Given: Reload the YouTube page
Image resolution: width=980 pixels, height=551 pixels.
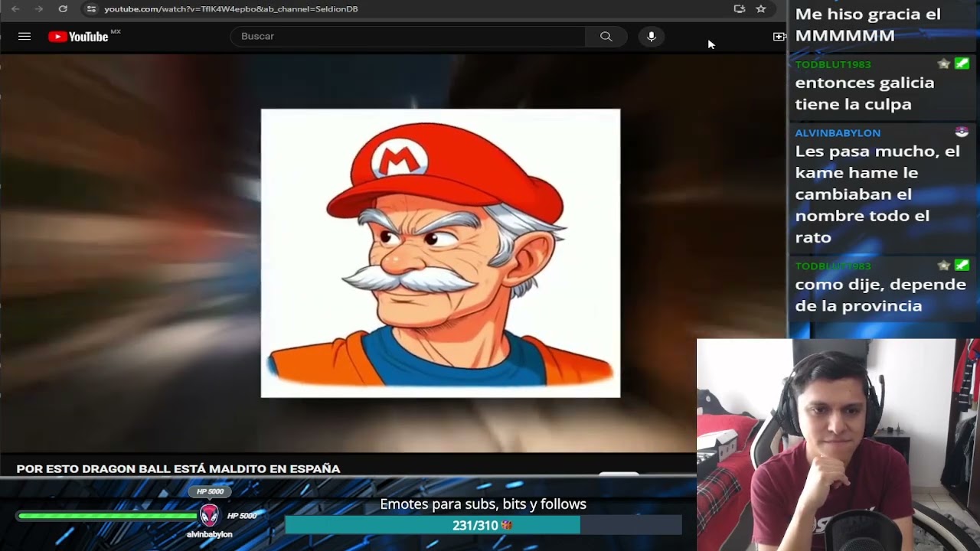Looking at the screenshot, I should (x=63, y=9).
